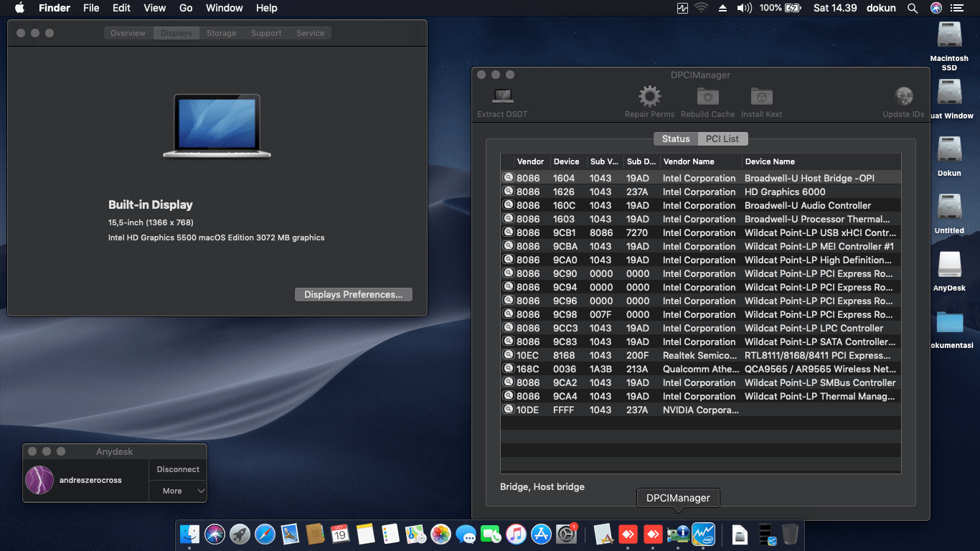Viewport: 980px width, 551px height.
Task: Open the Wi-Fi status menu
Action: point(701,8)
